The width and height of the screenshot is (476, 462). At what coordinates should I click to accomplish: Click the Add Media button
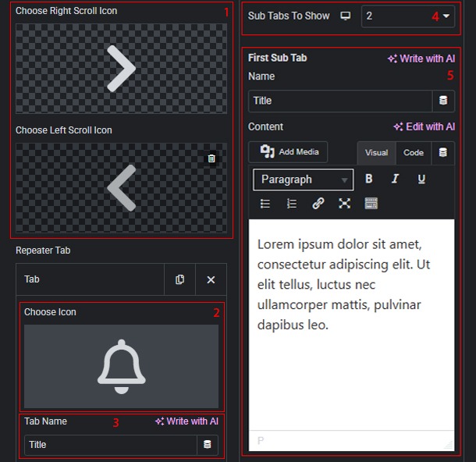(288, 151)
